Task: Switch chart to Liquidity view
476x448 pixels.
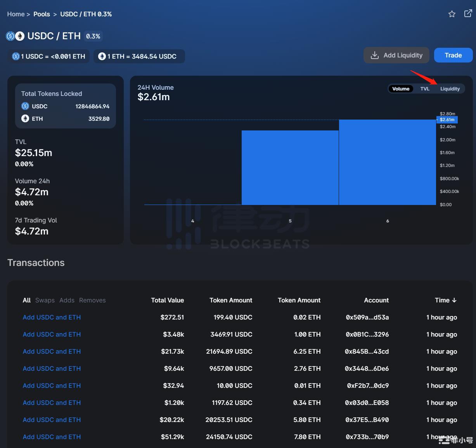Action: (450, 89)
